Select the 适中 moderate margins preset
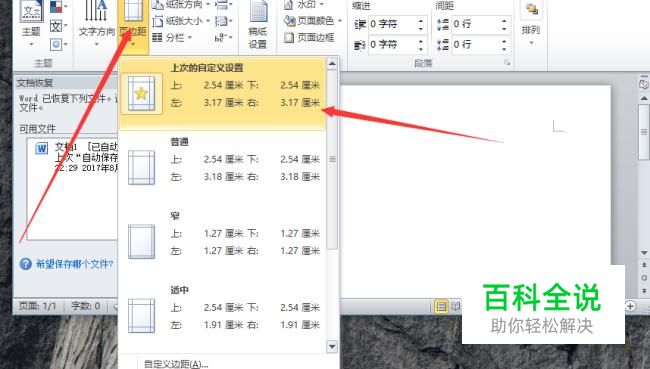The image size is (650, 369). point(223,316)
